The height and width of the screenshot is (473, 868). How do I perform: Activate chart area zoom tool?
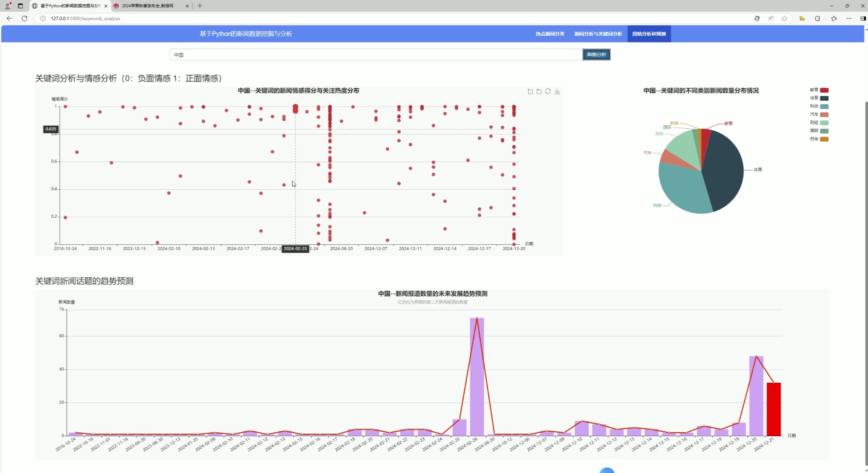click(x=530, y=92)
